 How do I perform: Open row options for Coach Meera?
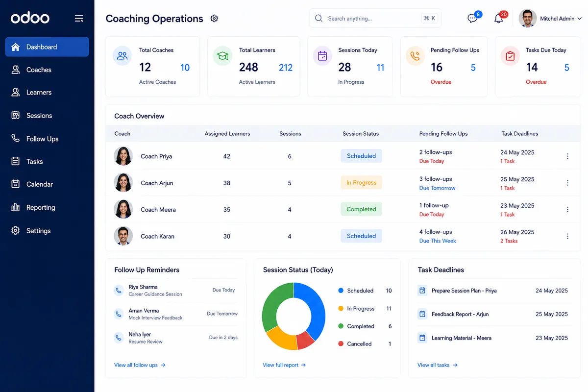coord(567,209)
